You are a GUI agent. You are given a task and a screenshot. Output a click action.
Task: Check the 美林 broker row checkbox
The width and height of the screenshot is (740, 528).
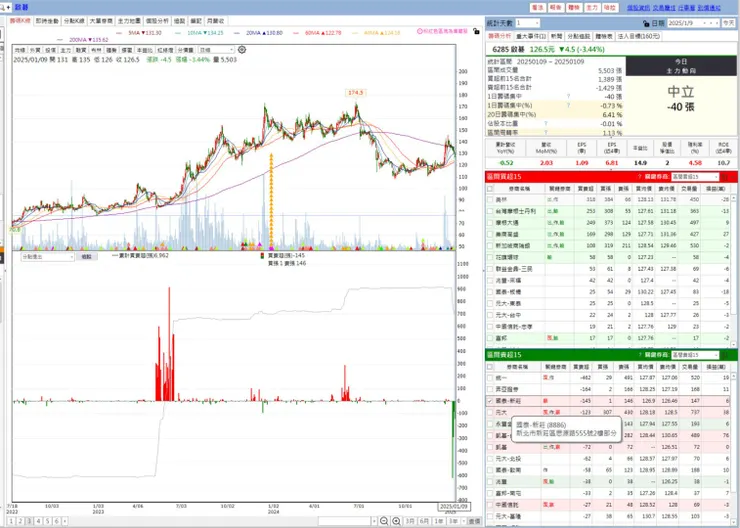[490, 200]
